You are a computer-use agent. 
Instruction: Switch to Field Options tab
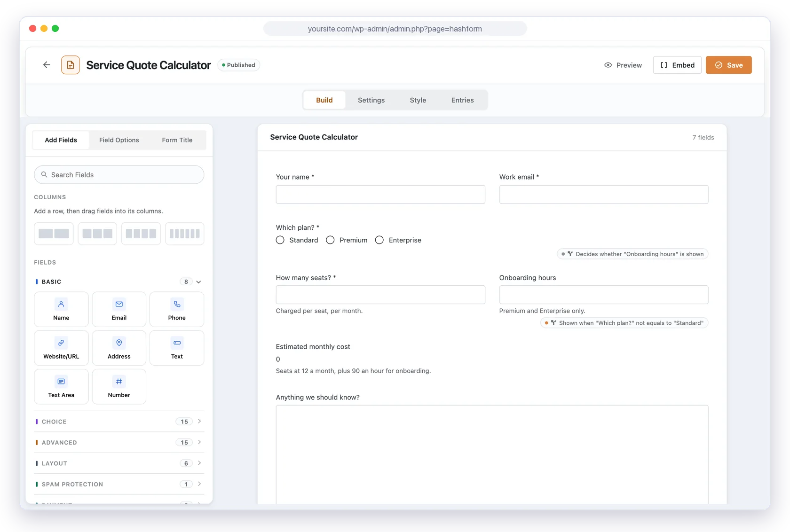(x=119, y=140)
